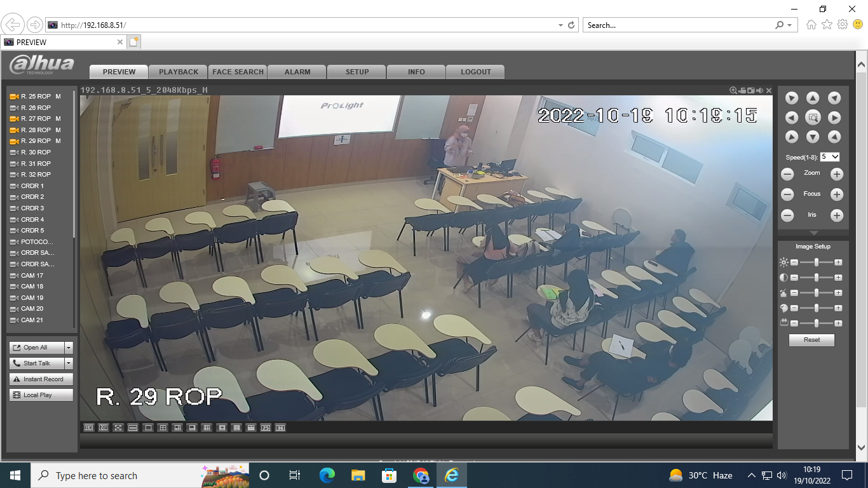
Task: Open the ALARM tab
Action: tap(297, 72)
